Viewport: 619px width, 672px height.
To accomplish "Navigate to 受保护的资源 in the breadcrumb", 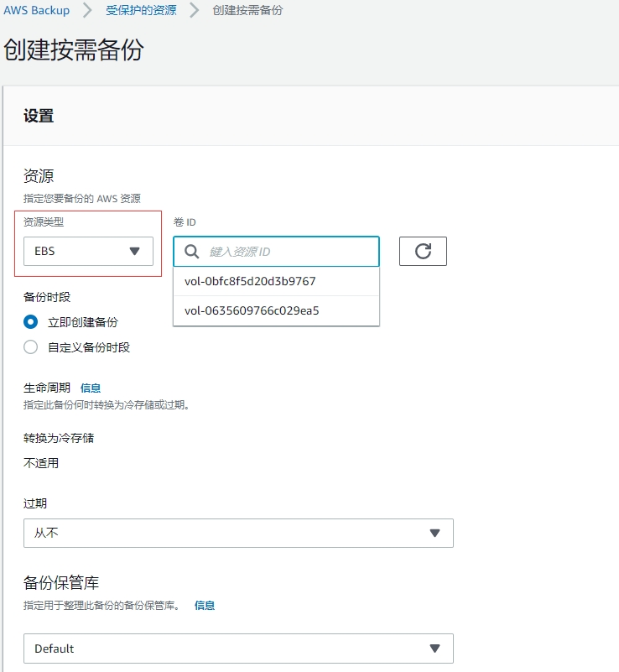I will pos(141,11).
